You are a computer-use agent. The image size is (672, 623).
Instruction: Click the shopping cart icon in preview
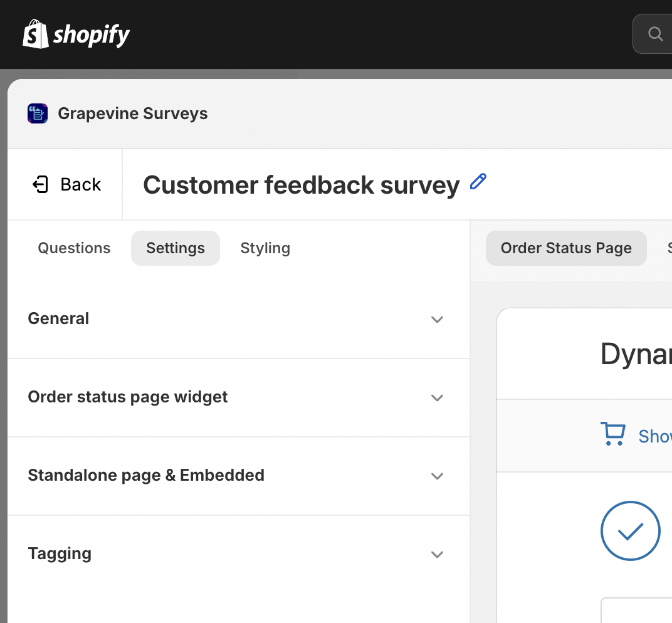612,434
